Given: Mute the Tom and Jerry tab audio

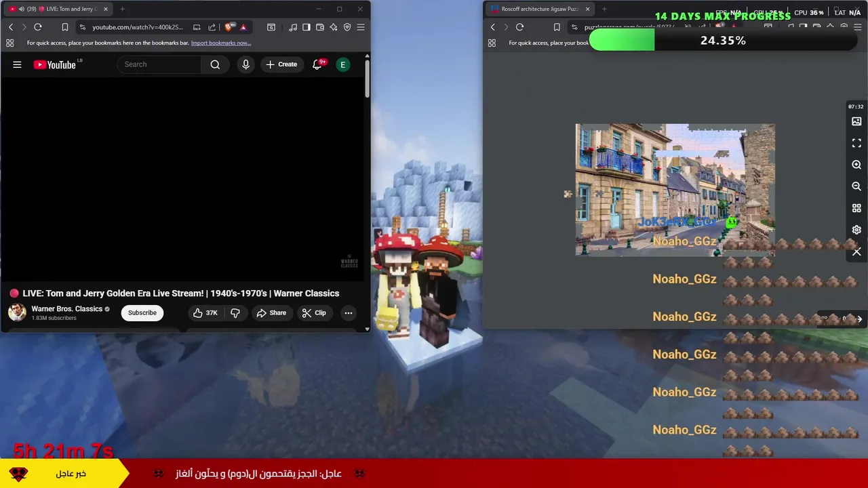Looking at the screenshot, I should coord(21,9).
